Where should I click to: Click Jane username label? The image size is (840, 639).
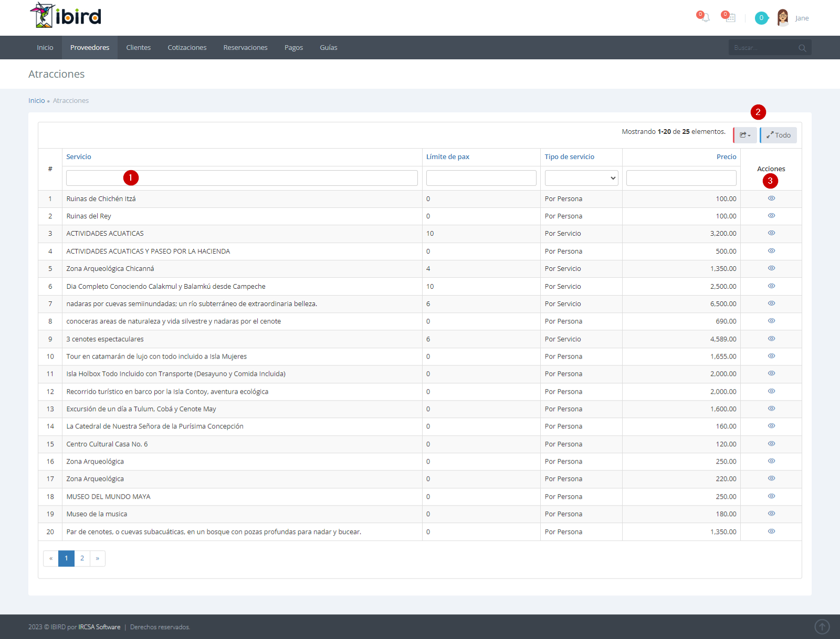pyautogui.click(x=802, y=18)
